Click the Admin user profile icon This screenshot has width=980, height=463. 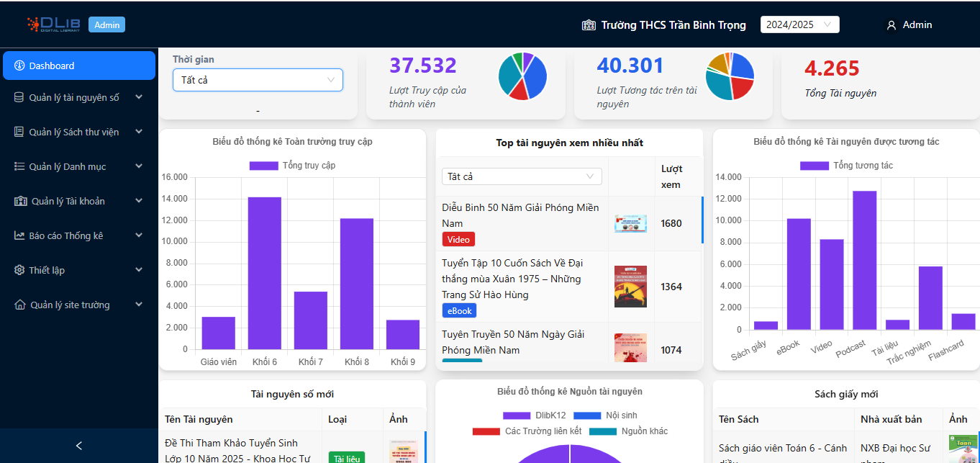tap(891, 25)
